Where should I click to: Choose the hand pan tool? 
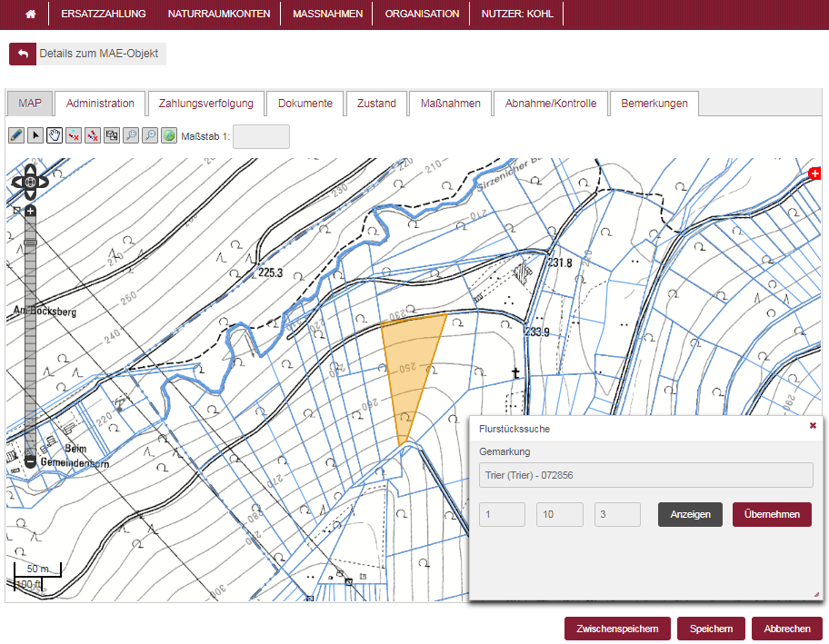[55, 135]
